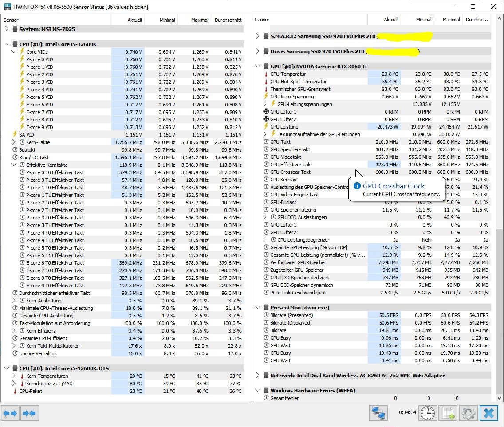Click the right panel Maximal column header
The image size is (504, 427).
click(x=448, y=20)
